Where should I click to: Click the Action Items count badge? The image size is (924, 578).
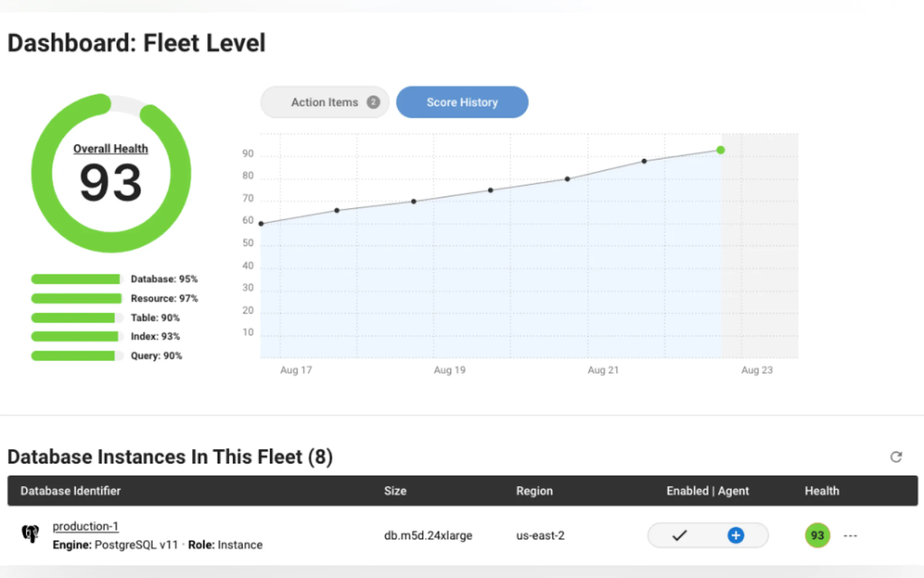(373, 102)
